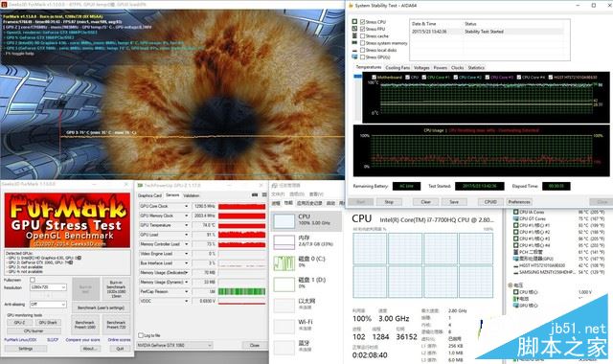Enable FurMark Fullscreen checkbox
Image resolution: width=613 pixels, height=364 pixels.
[33, 280]
